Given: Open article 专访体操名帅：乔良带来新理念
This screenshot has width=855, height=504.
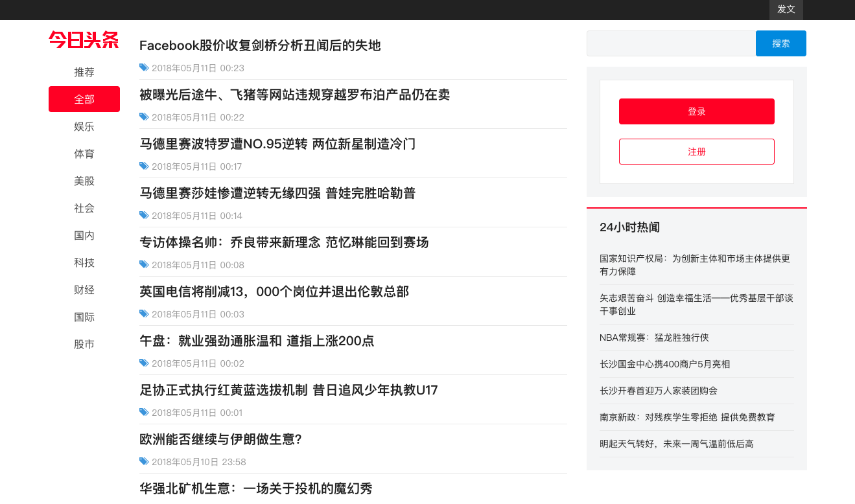Looking at the screenshot, I should pyautogui.click(x=284, y=242).
